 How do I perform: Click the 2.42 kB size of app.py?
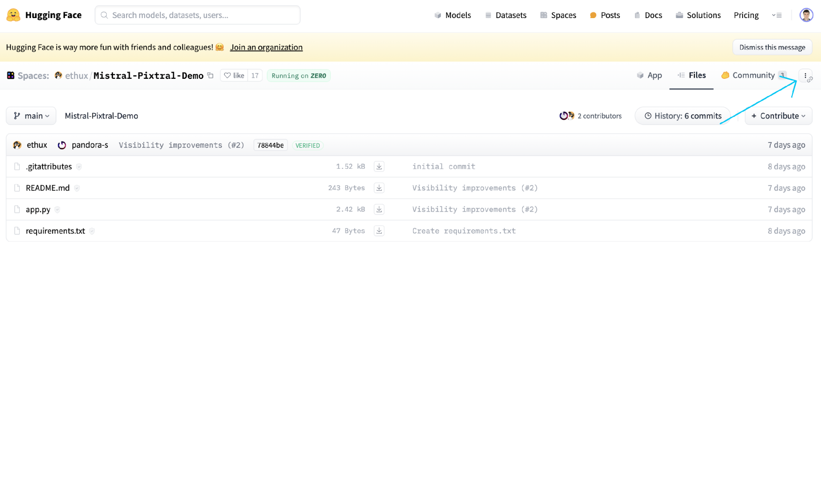coord(350,209)
